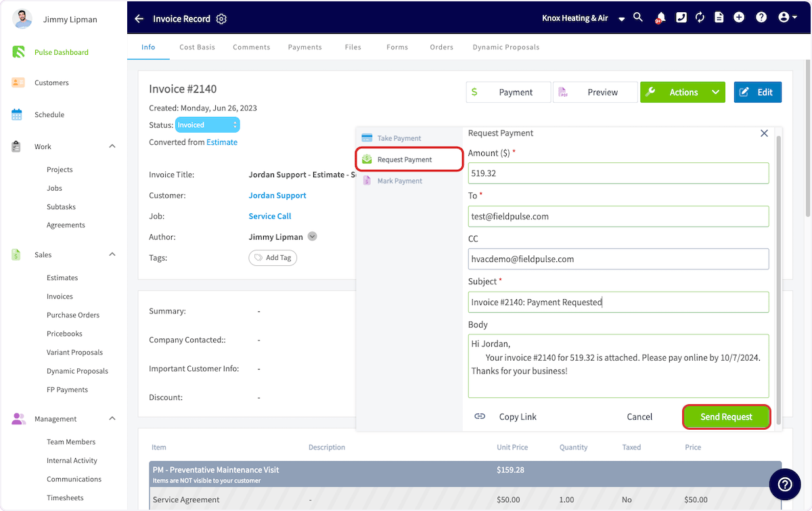Screen dimensions: 812x511
Task: Switch to the Cost Basis tab
Action: click(x=197, y=47)
